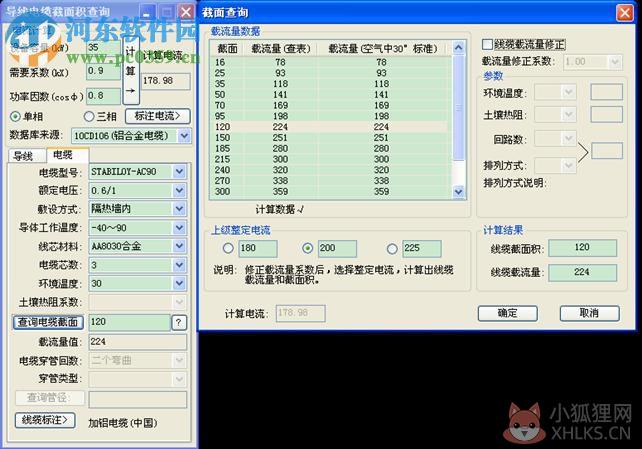
Task: Open 线芯材料 dropdown
Action: [179, 246]
